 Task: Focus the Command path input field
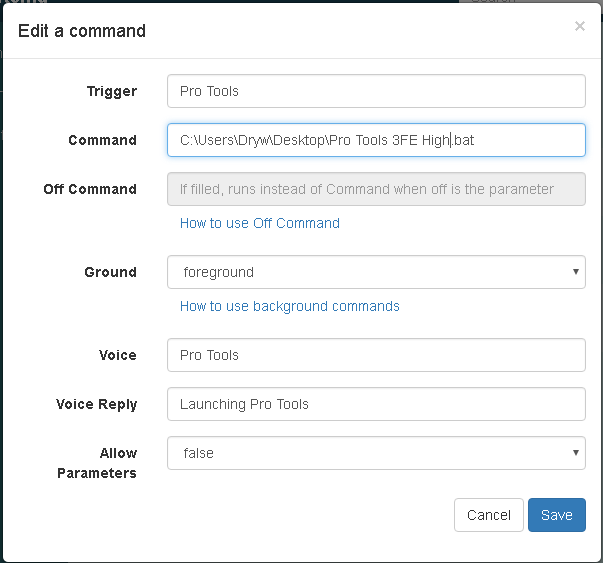tap(376, 140)
